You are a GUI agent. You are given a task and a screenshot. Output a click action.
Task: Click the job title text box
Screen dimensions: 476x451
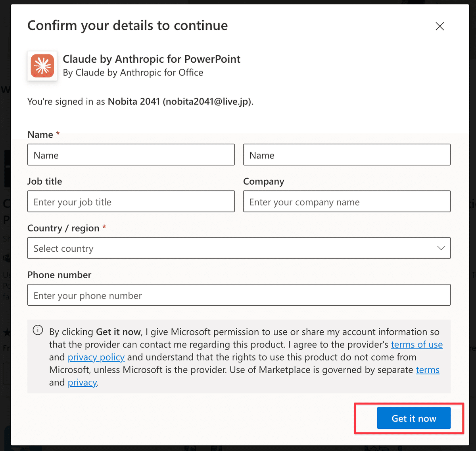point(131,202)
